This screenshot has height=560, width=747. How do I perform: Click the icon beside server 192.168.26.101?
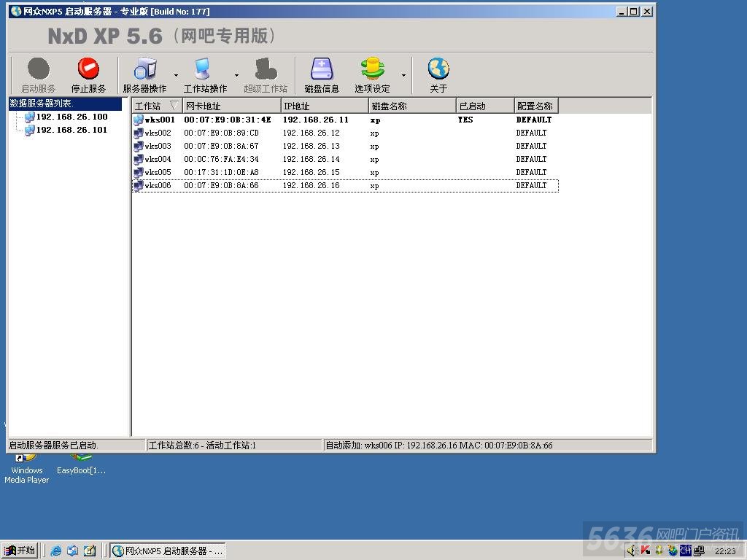29,130
